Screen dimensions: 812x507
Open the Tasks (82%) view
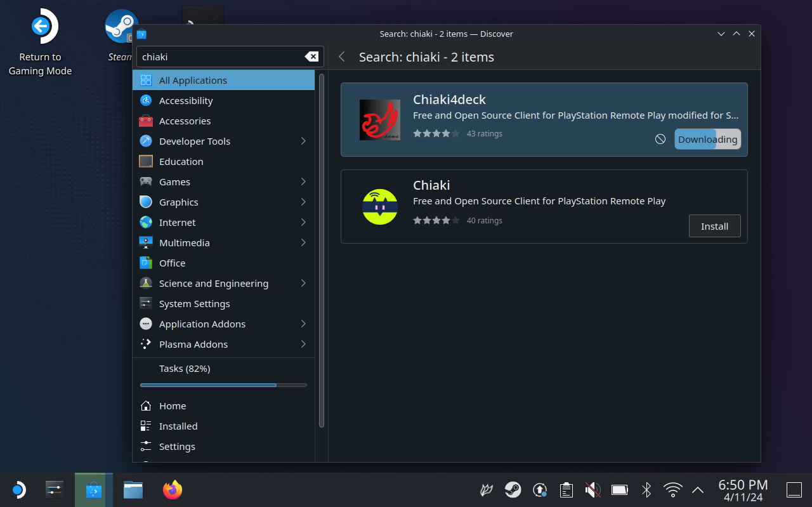click(223, 374)
